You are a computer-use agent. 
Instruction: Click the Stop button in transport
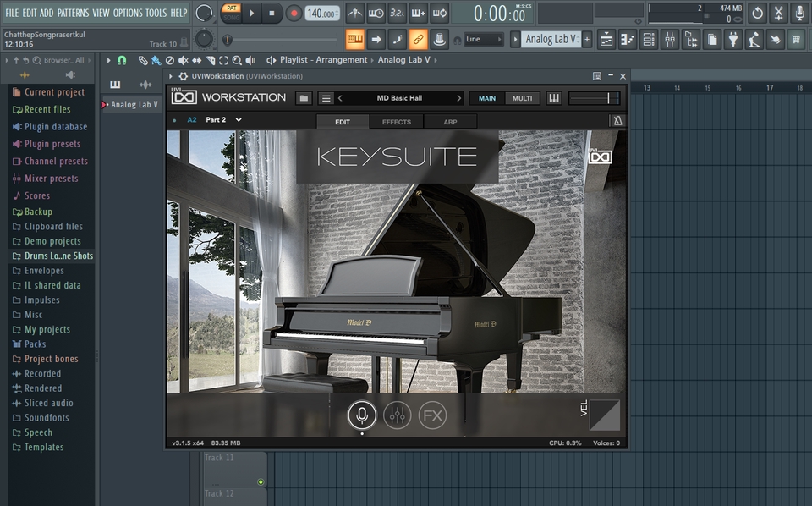click(x=272, y=14)
